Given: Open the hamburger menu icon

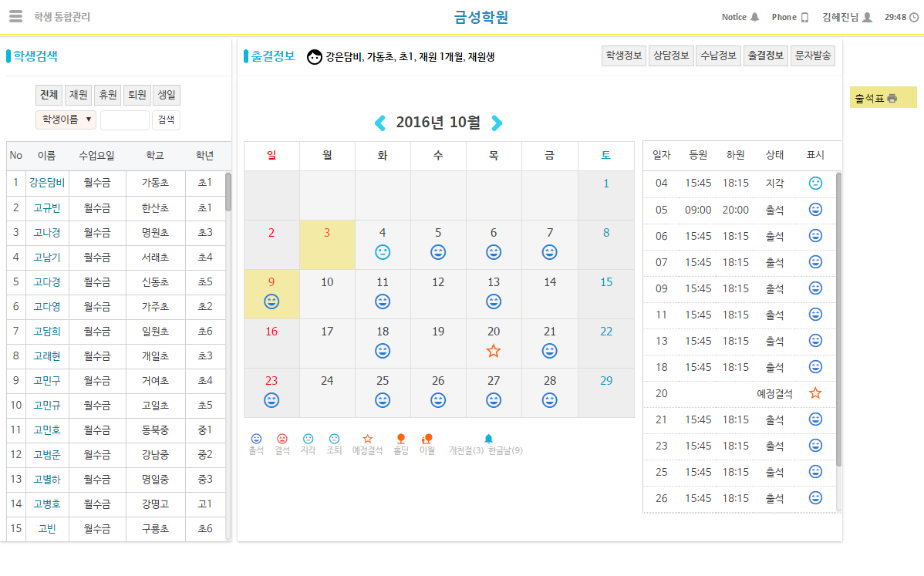Looking at the screenshot, I should (16, 16).
